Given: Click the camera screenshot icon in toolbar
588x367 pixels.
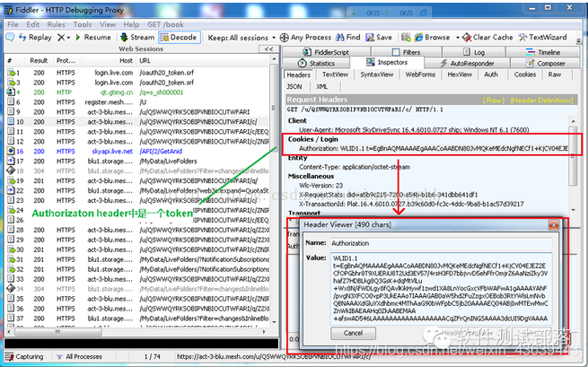Looking at the screenshot, I should tap(406, 37).
